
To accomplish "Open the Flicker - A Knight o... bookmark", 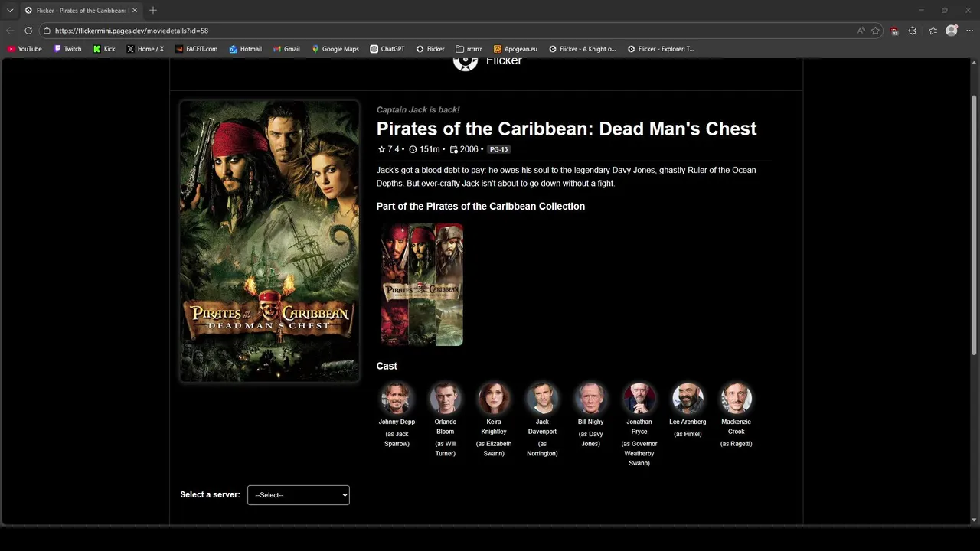I will pos(582,49).
